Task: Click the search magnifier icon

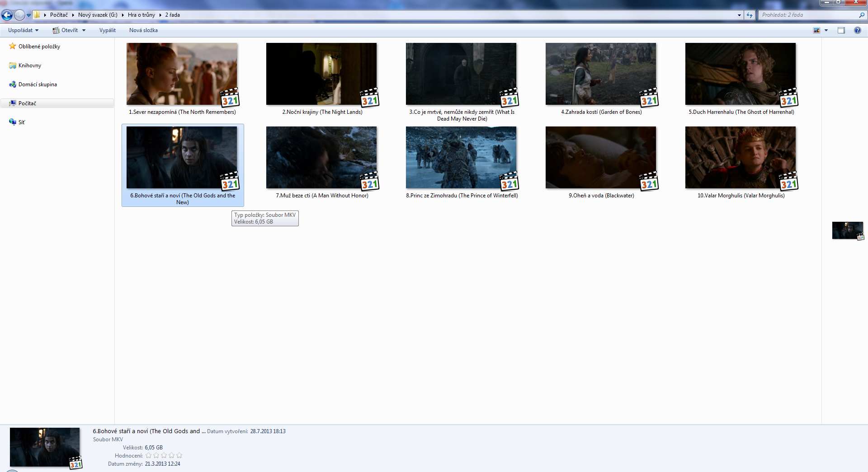Action: click(861, 15)
